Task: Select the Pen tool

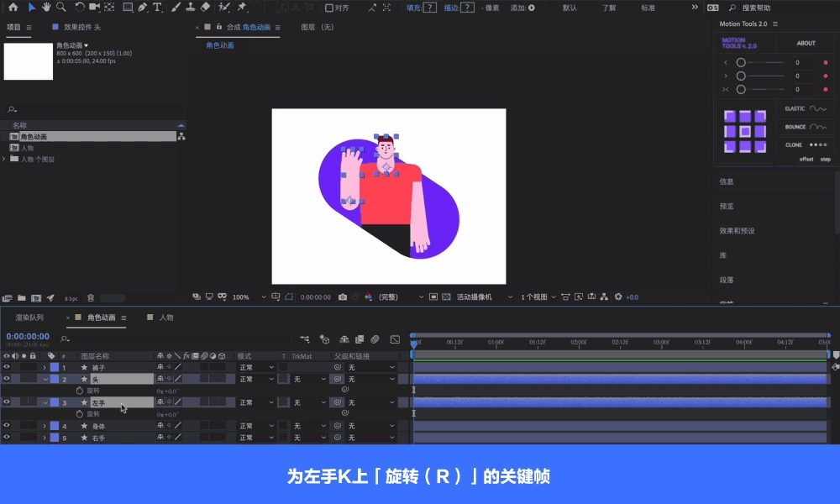Action: click(x=142, y=8)
